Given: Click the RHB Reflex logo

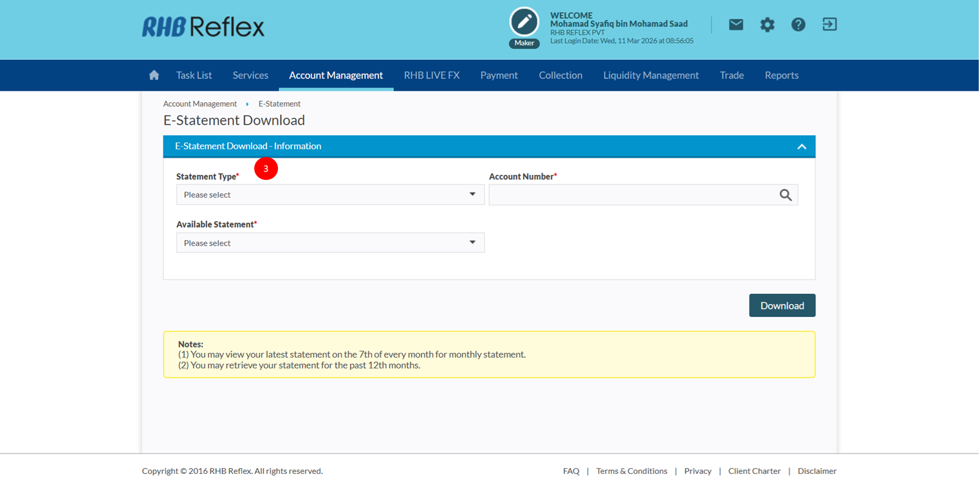Looking at the screenshot, I should click(203, 26).
